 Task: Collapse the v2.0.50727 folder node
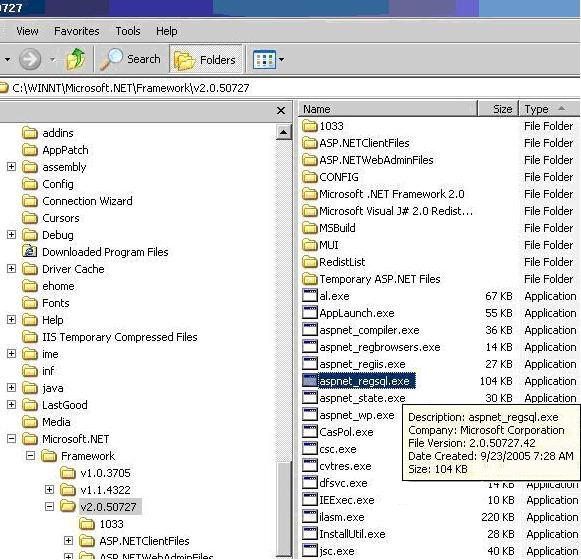[49, 506]
